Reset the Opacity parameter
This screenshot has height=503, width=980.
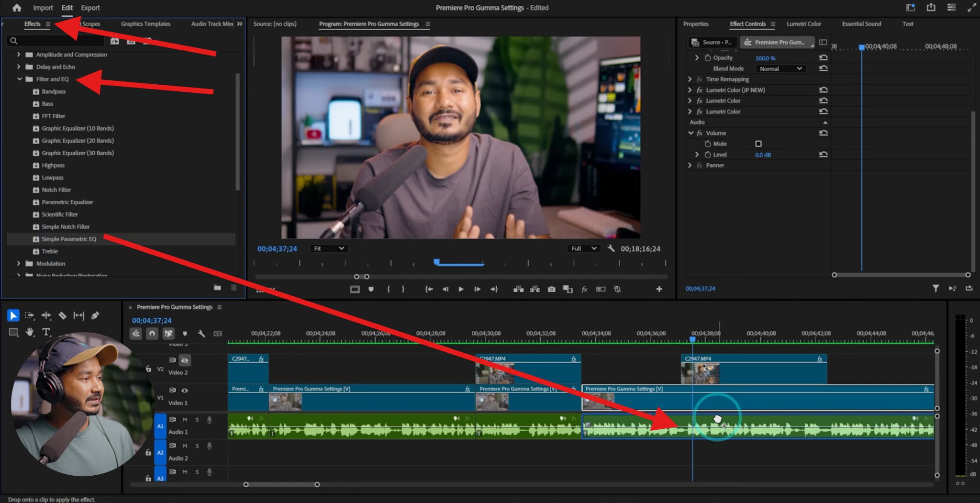tap(823, 58)
